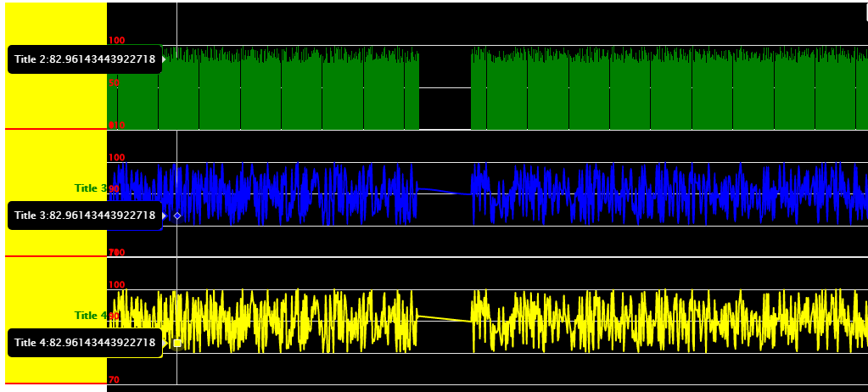Viewport: 868px width, 392px height.
Task: Select the diamond bullet on the blue graph
Action: pyautogui.click(x=177, y=216)
